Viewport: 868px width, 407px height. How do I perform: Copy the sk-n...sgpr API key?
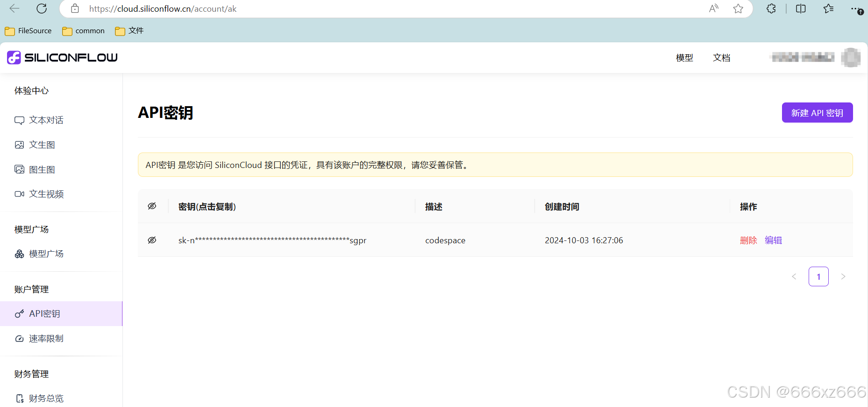272,240
